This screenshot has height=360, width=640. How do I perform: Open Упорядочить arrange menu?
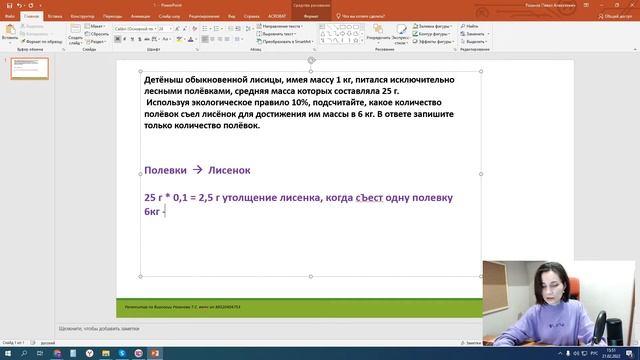click(378, 33)
